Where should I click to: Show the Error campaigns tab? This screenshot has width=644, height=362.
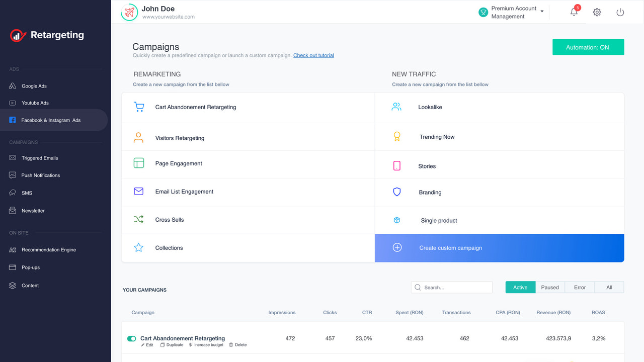[x=580, y=287]
